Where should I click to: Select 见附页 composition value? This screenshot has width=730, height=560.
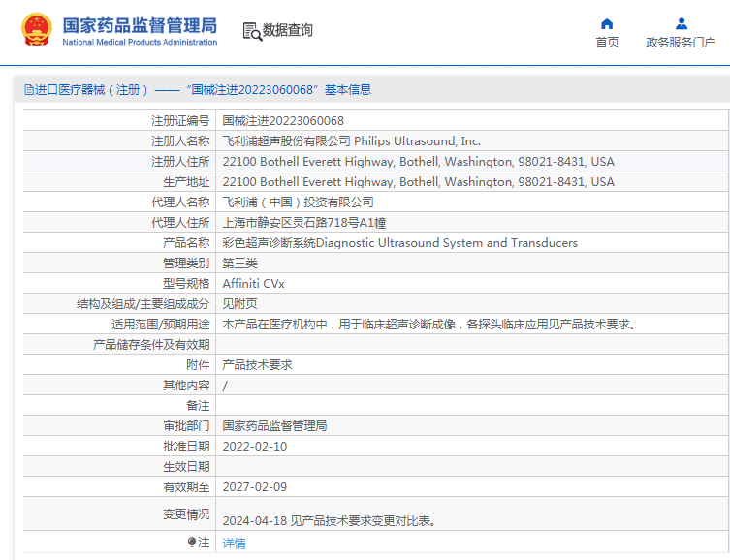pyautogui.click(x=239, y=304)
